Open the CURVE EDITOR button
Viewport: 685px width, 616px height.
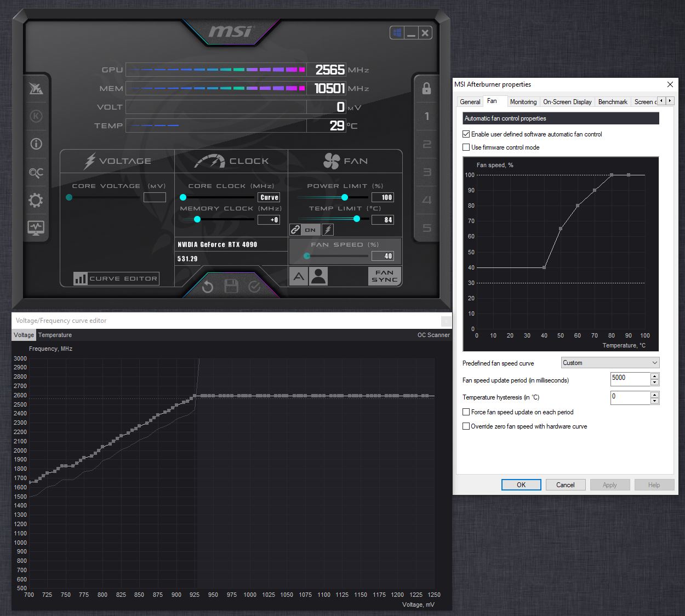[116, 278]
